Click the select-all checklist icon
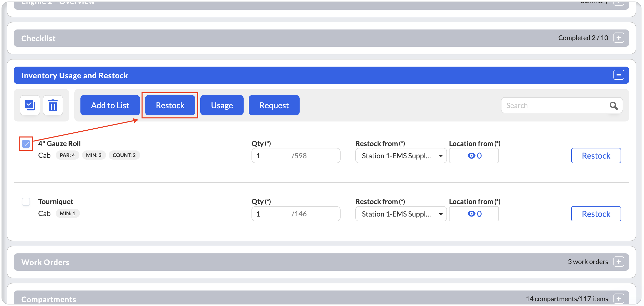The image size is (644, 306). click(30, 105)
